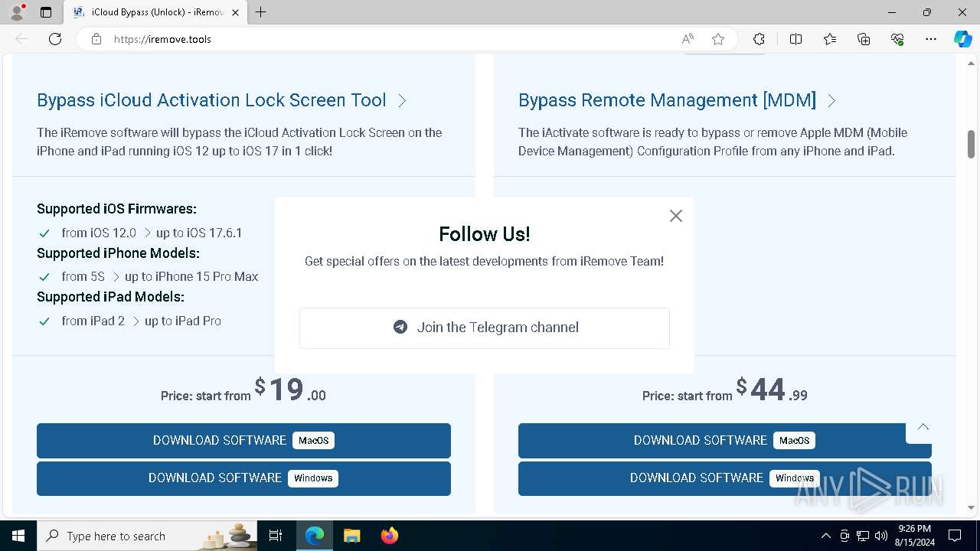Select 'up to iOS 17.6.1' text
Screen dimensions: 980x551
point(199,233)
